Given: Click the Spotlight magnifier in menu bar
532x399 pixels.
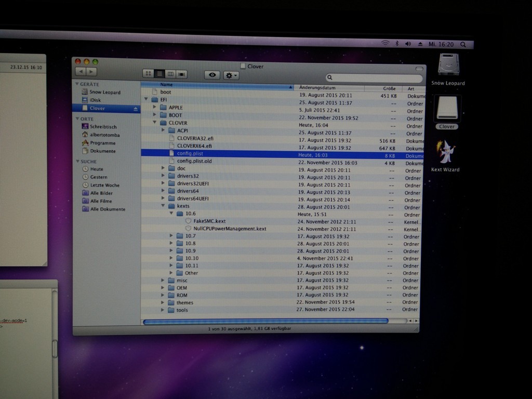Looking at the screenshot, I should click(463, 45).
